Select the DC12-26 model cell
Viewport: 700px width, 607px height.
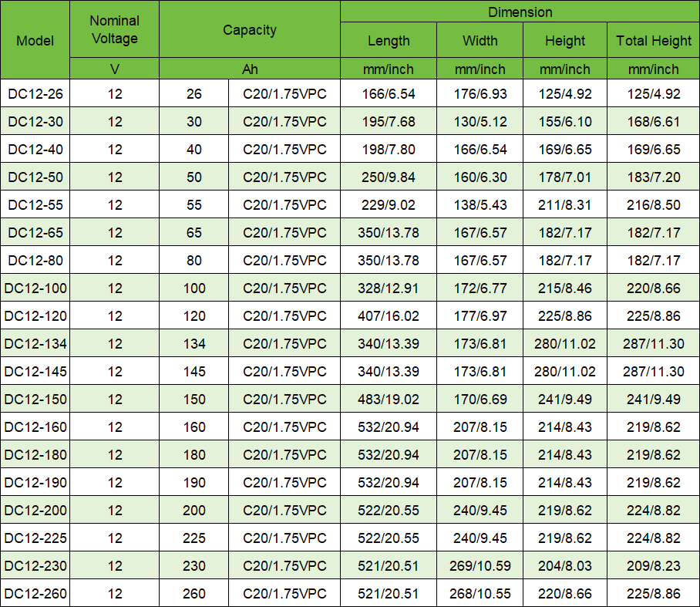point(35,94)
